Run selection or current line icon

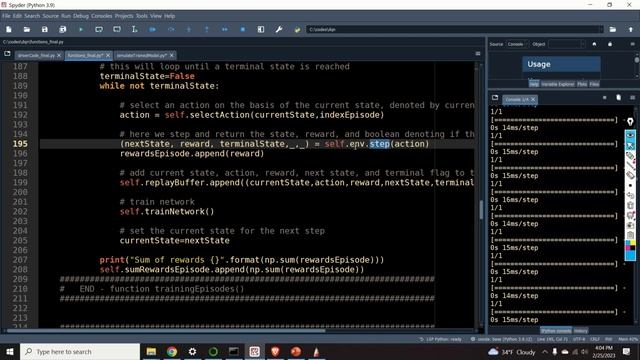pos(135,29)
